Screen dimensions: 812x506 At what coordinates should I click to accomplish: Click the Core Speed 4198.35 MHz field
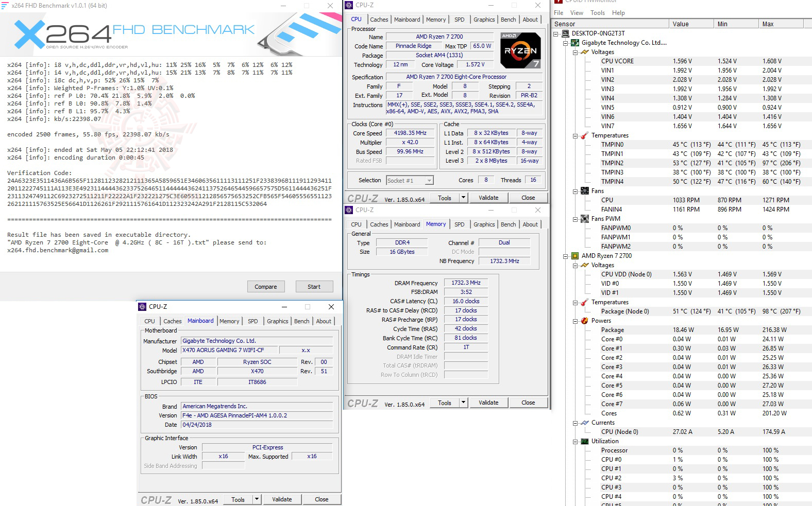pyautogui.click(x=410, y=133)
